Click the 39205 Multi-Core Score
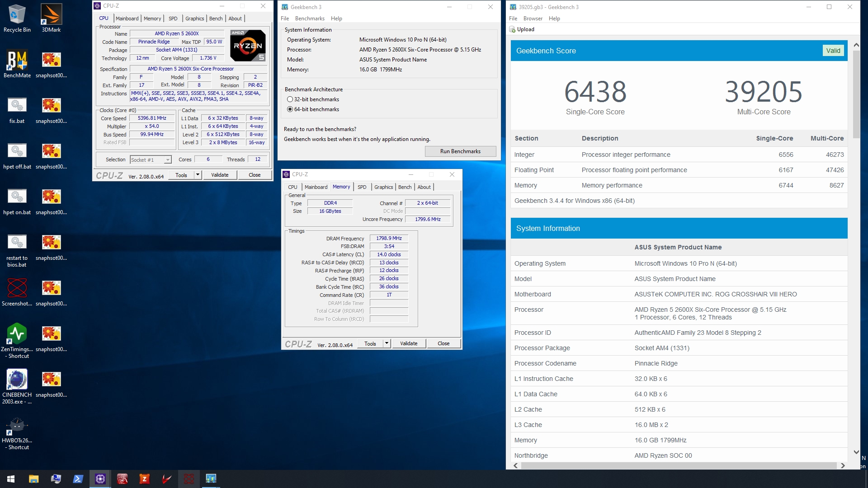 764,92
